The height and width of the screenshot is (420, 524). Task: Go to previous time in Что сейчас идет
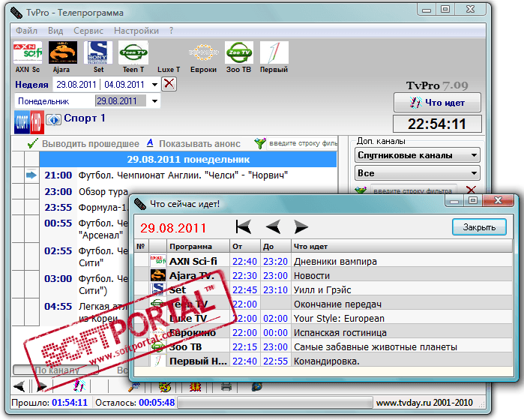point(273,227)
